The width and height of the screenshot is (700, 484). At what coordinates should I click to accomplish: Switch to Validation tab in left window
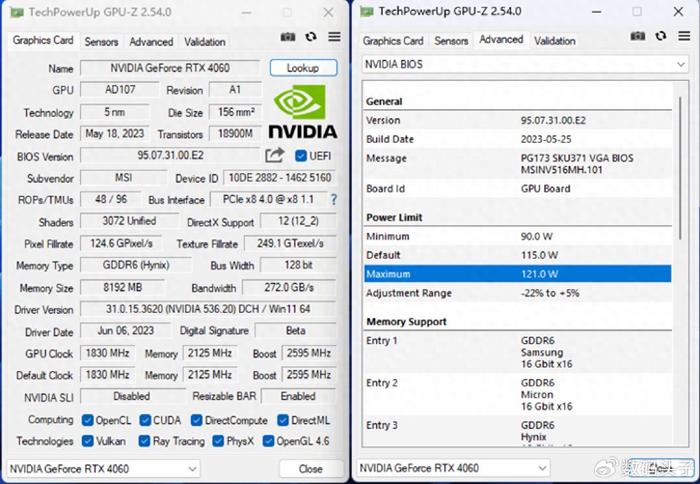click(x=205, y=42)
